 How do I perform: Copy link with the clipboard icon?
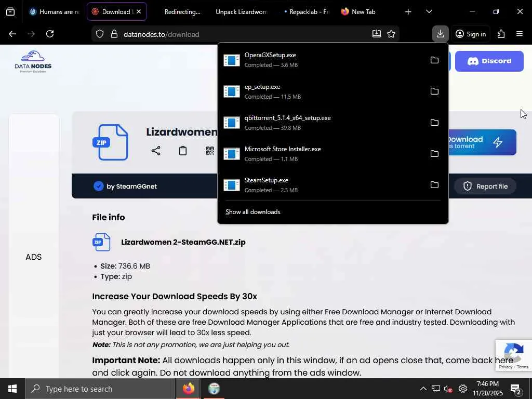click(x=182, y=151)
